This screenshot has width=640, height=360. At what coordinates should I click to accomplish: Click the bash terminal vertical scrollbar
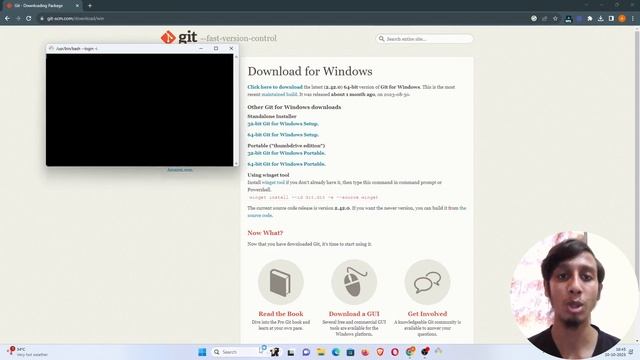pos(236,110)
